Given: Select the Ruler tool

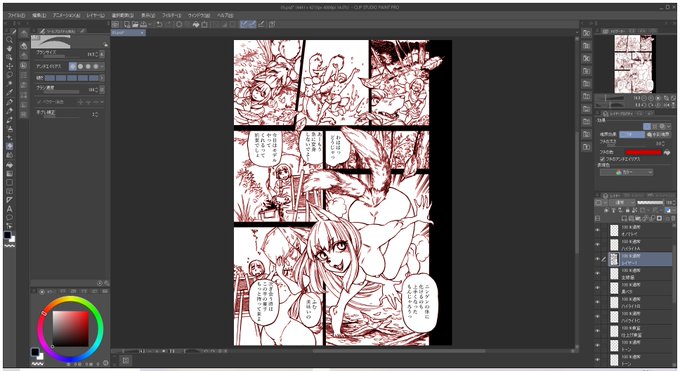Looking at the screenshot, I should [9, 200].
